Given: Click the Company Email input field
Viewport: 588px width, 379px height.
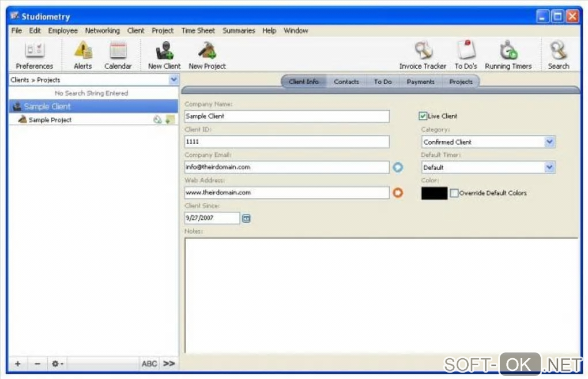Looking at the screenshot, I should [287, 167].
